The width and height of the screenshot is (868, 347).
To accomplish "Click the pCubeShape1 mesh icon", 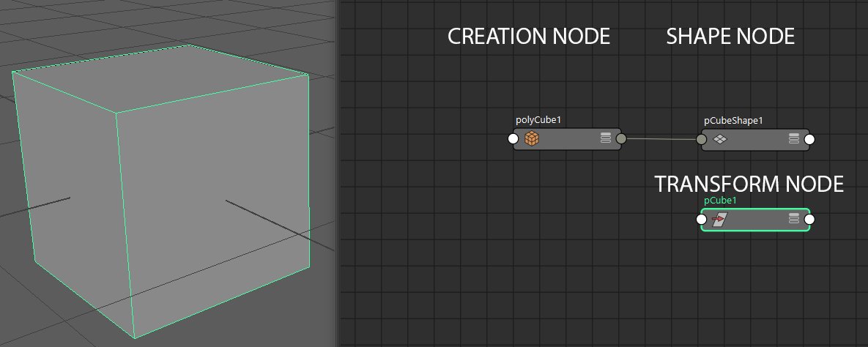I will (719, 139).
